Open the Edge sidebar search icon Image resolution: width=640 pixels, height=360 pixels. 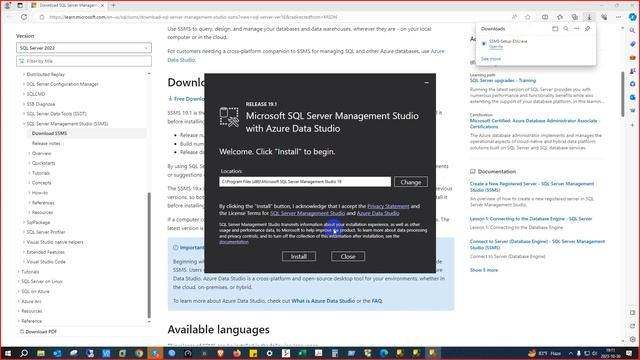633,31
